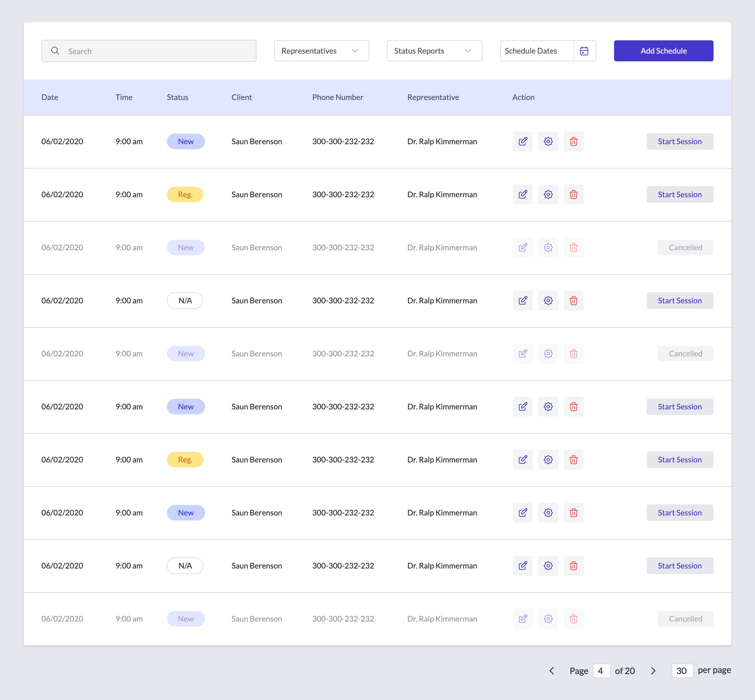Click the Status column header
Viewport: 755px width, 700px height.
177,97
